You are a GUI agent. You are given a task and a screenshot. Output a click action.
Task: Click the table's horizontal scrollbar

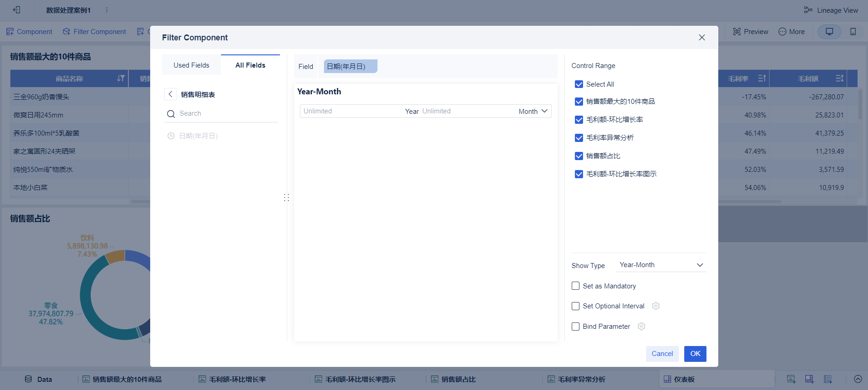click(x=750, y=201)
